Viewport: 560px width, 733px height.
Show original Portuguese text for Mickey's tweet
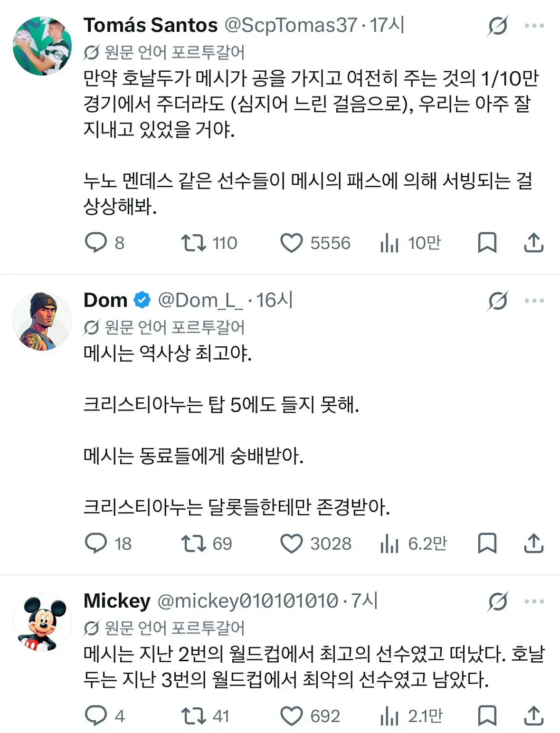pyautogui.click(x=164, y=628)
